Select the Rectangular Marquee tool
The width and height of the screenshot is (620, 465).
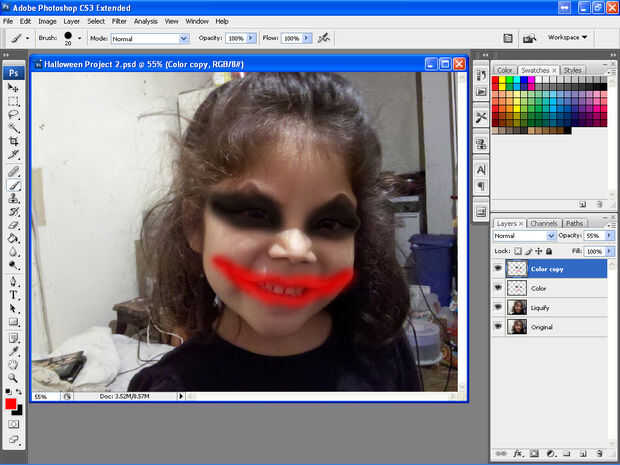coord(13,102)
